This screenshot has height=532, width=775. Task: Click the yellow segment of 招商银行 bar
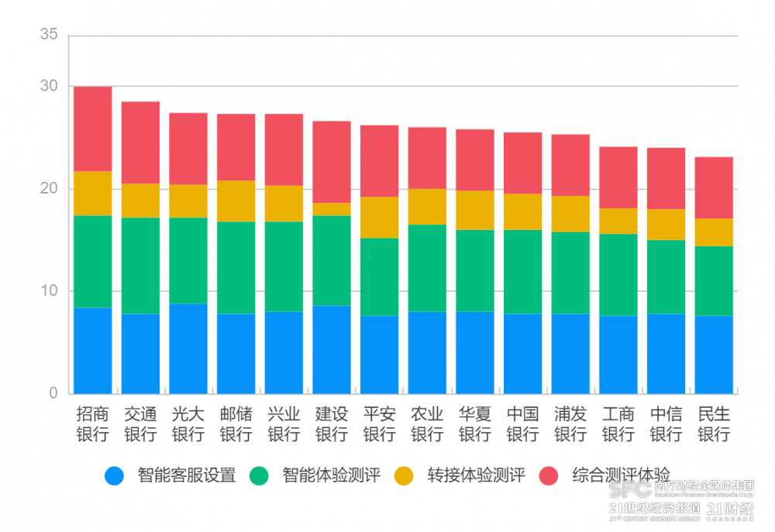click(x=92, y=194)
